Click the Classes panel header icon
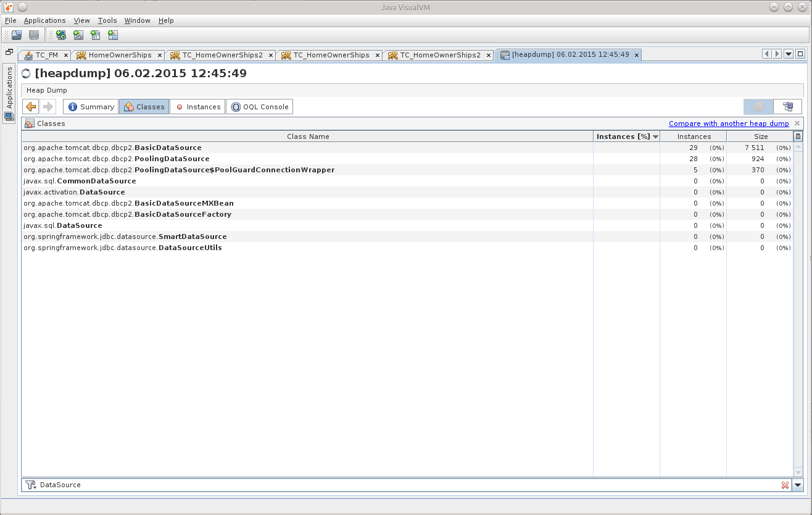The height and width of the screenshot is (515, 812). click(x=30, y=124)
